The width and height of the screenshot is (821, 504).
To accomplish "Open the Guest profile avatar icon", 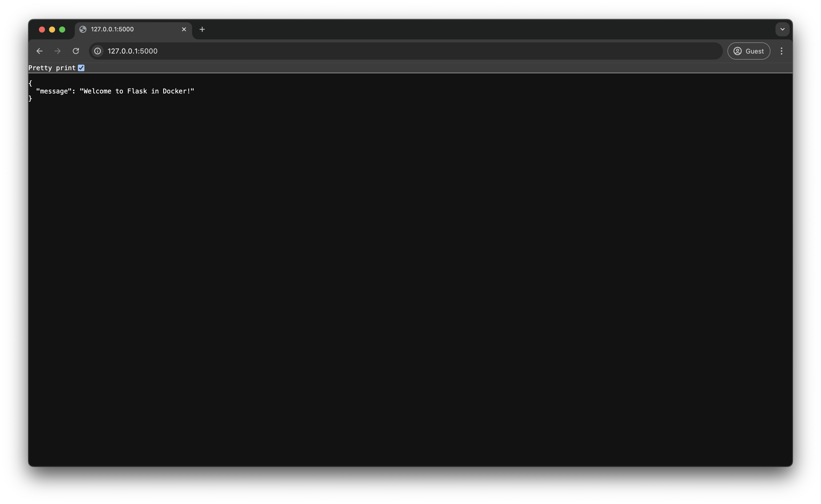I will 737,51.
